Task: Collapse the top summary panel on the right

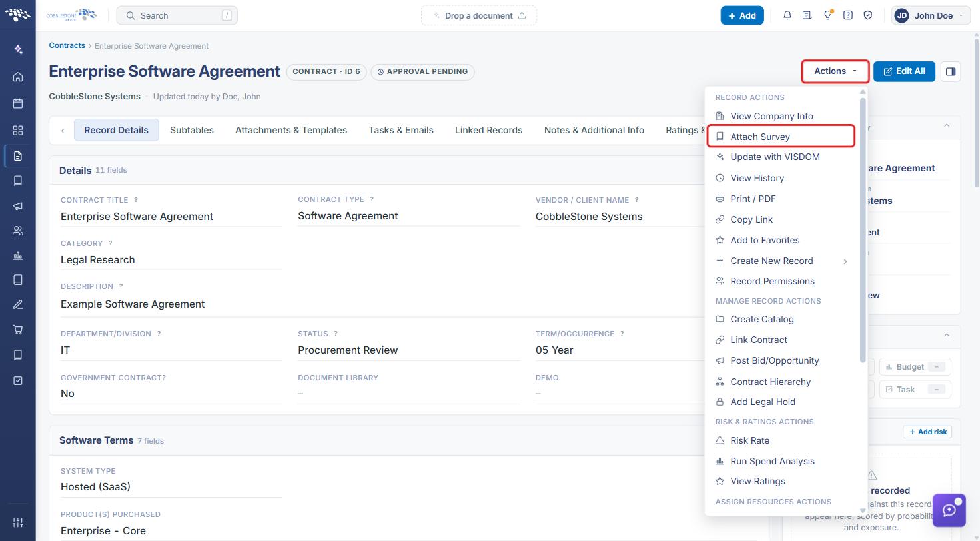Action: pyautogui.click(x=945, y=126)
